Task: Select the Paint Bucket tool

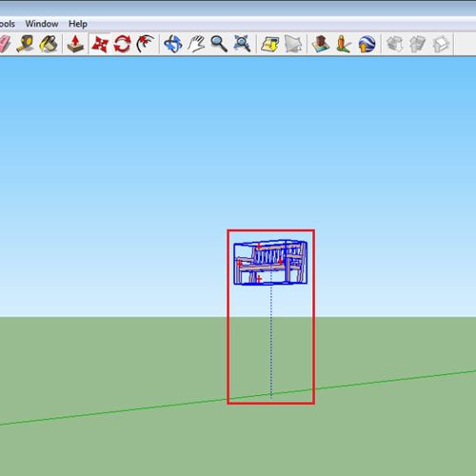Action: click(x=49, y=44)
